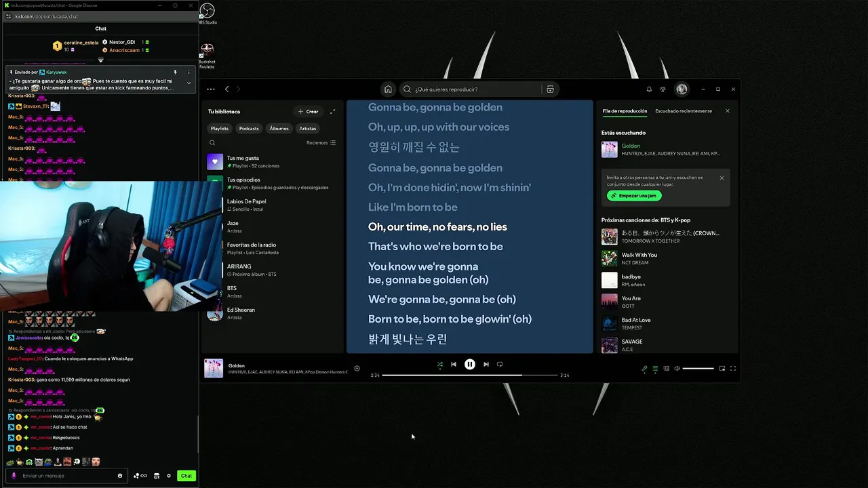This screenshot has height=488, width=868.
Task: Click Empezar una jam button
Action: [x=634, y=196]
